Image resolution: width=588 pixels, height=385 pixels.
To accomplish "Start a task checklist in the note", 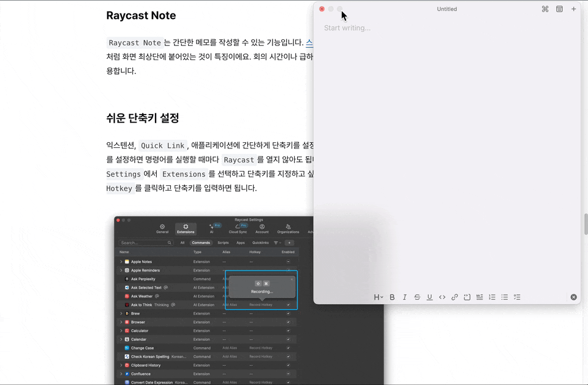I will [517, 297].
